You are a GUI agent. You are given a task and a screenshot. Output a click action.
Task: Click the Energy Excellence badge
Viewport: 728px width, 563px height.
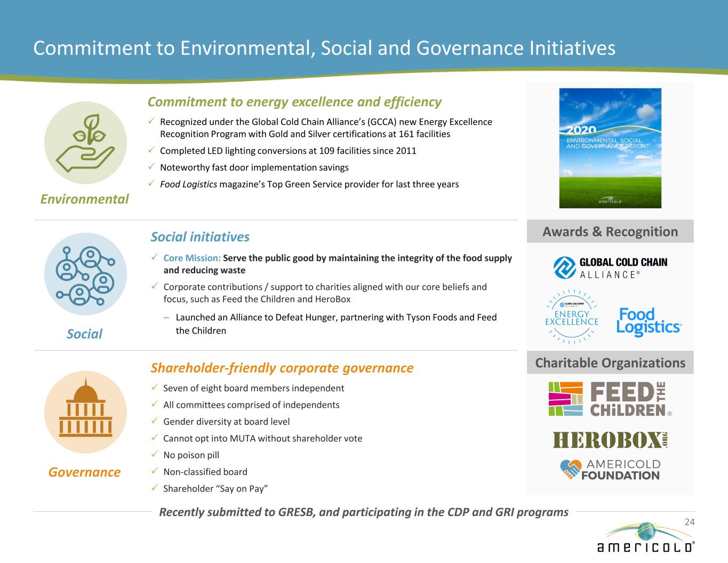click(572, 317)
